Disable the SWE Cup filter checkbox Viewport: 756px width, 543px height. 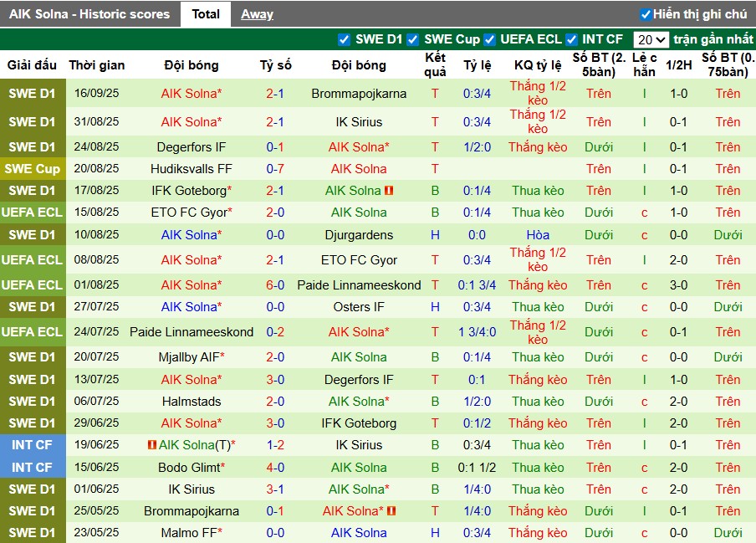tap(413, 39)
